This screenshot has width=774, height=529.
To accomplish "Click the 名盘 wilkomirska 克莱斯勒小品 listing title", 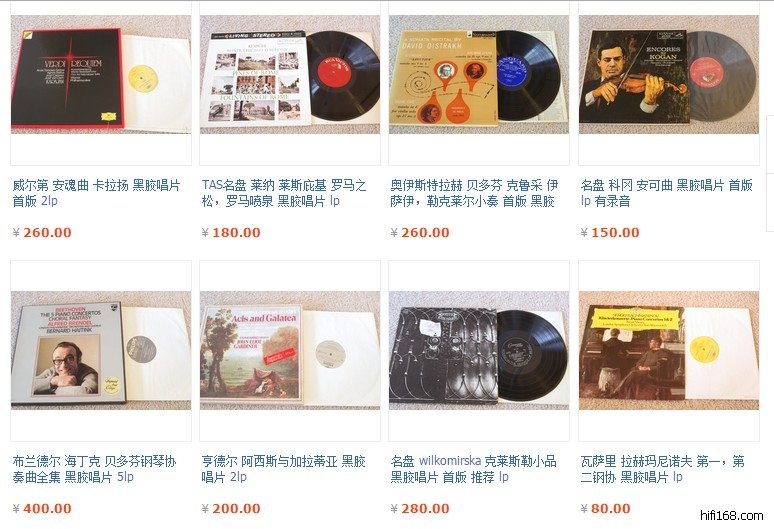I will (x=473, y=469).
